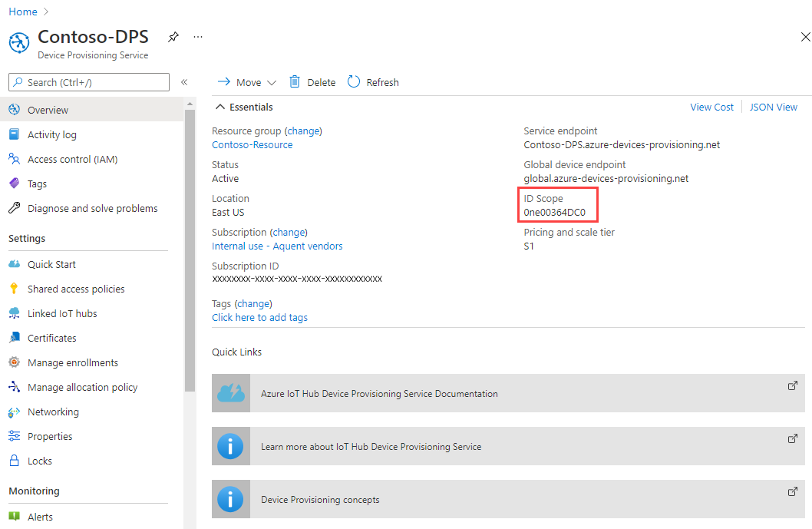Pin Contoso-DPS to dashboard
812x529 pixels.
[x=173, y=36]
